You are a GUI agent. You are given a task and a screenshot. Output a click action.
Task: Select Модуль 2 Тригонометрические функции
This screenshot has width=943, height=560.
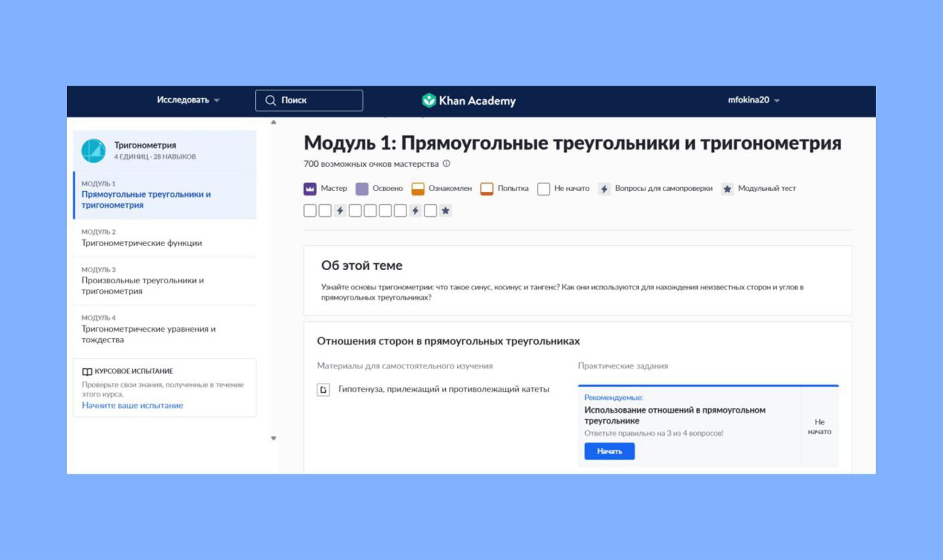pos(141,238)
